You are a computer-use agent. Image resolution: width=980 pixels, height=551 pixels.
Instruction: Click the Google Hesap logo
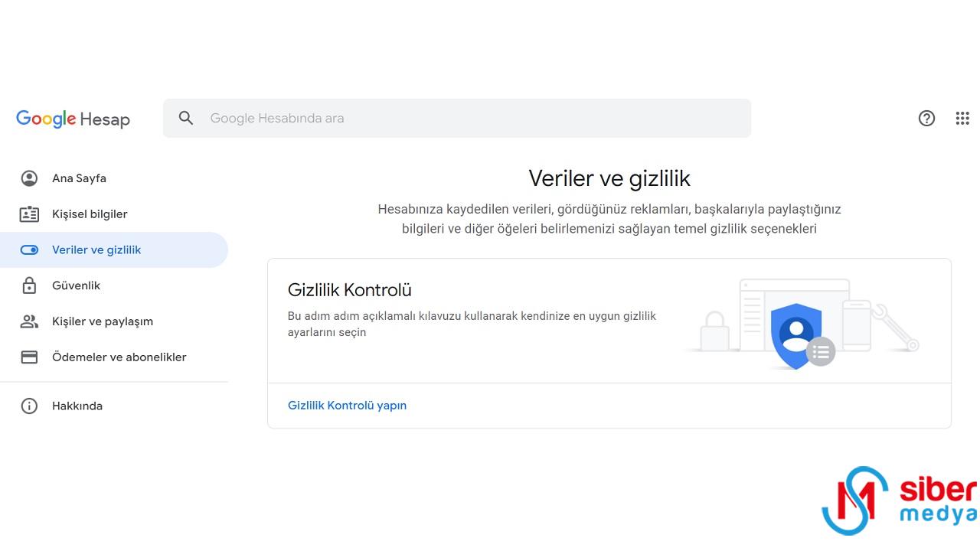click(73, 119)
